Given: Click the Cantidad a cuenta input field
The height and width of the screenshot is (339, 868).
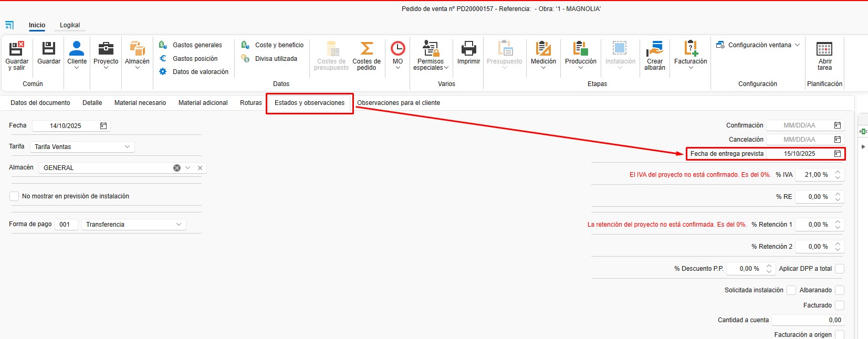Looking at the screenshot, I should [x=807, y=320].
